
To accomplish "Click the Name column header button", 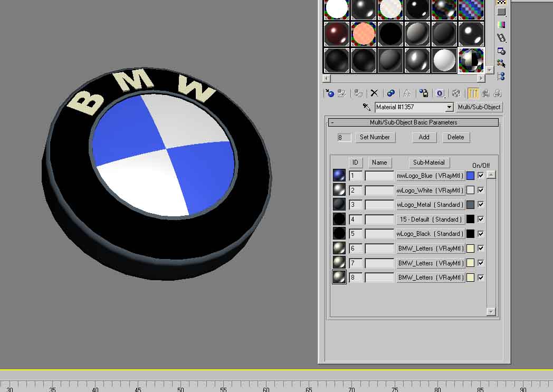I will pyautogui.click(x=379, y=162).
